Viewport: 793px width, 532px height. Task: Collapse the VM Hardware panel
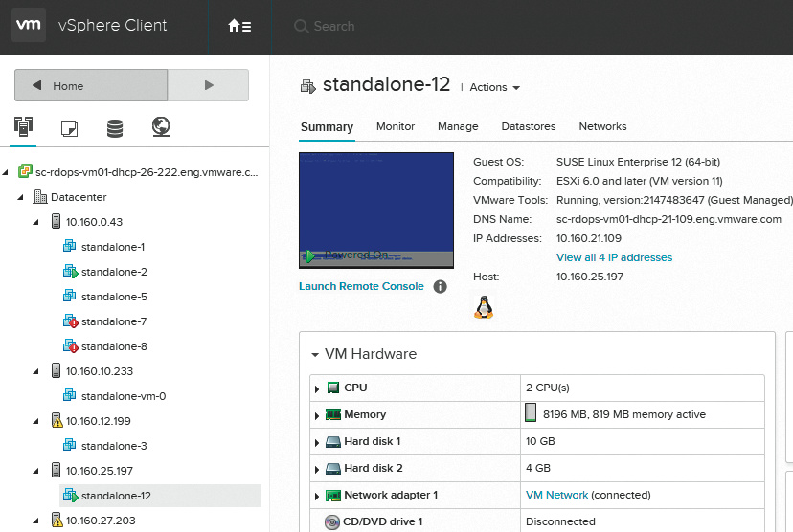coord(314,354)
